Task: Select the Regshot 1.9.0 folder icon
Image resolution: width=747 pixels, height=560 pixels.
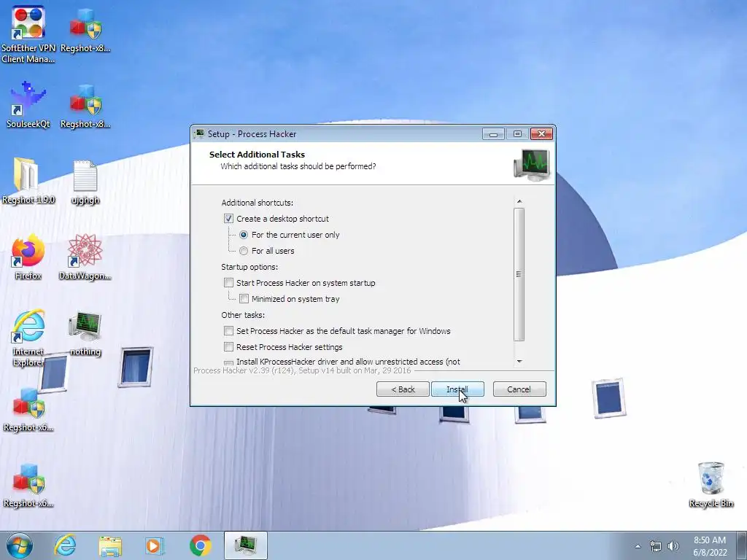Action: click(x=28, y=181)
